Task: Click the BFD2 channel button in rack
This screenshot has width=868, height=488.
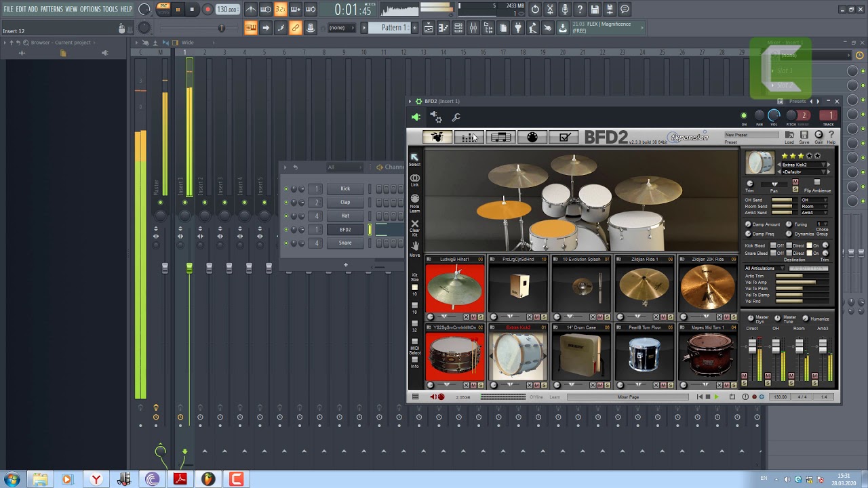Action: [x=345, y=229]
